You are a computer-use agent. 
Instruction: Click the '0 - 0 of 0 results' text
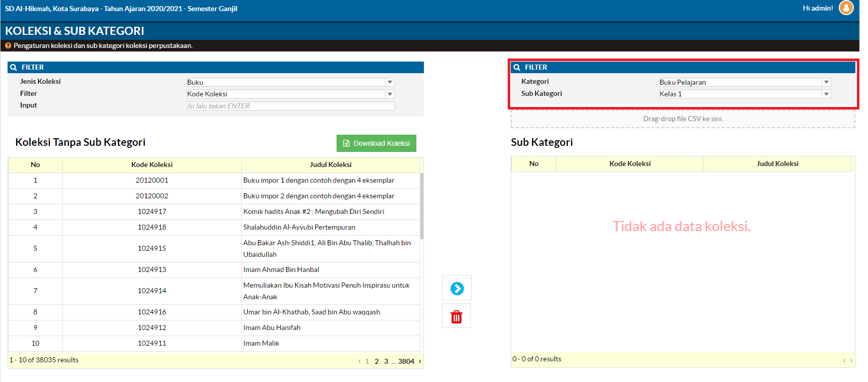537,359
